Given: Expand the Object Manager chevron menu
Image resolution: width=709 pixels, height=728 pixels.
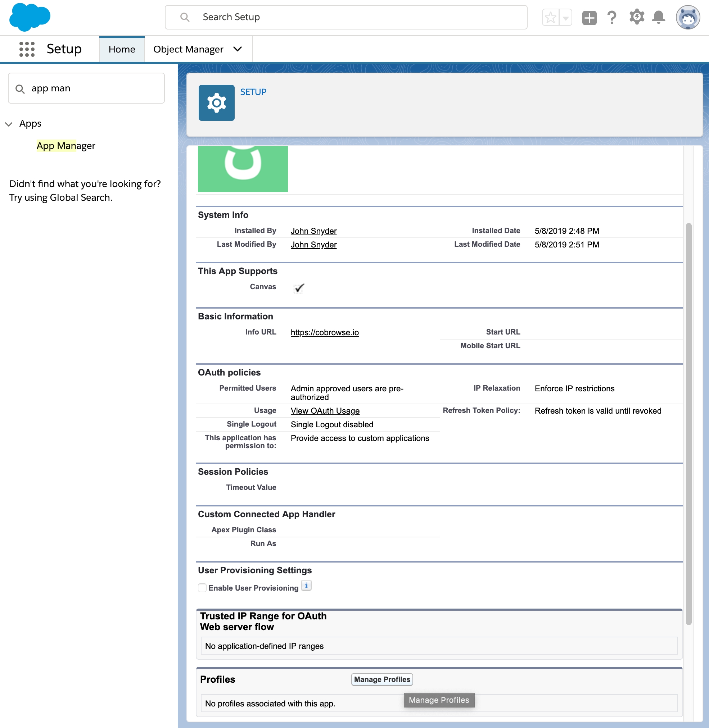Looking at the screenshot, I should (x=238, y=49).
